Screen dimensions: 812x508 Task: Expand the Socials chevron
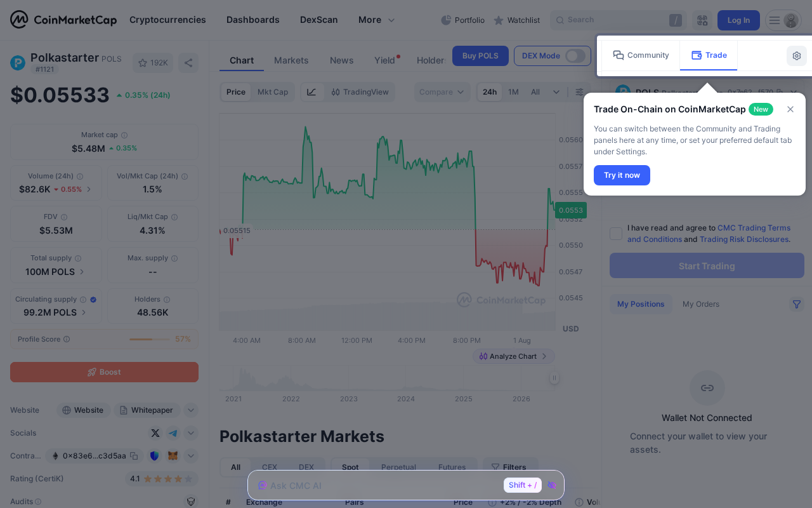(x=191, y=433)
